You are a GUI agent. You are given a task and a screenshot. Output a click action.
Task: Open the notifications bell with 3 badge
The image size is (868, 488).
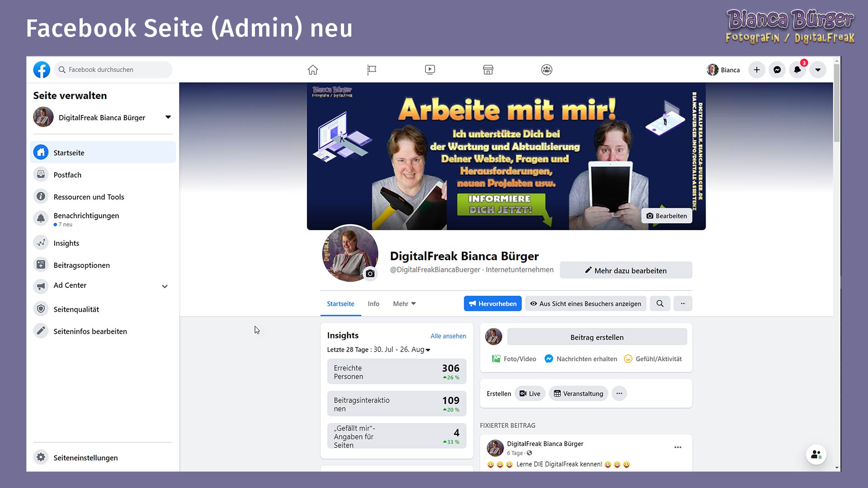(797, 70)
